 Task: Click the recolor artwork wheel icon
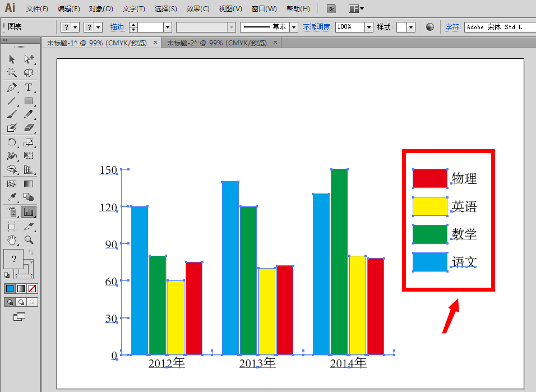430,27
